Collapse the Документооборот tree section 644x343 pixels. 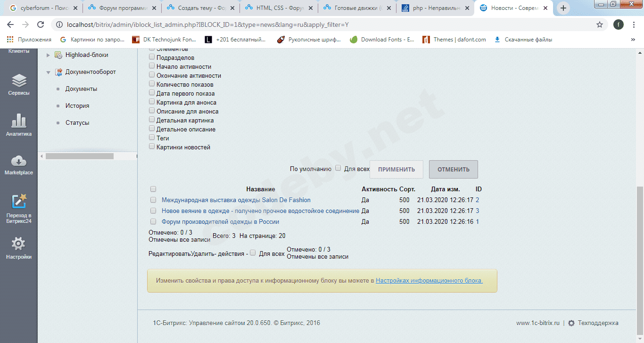[48, 72]
